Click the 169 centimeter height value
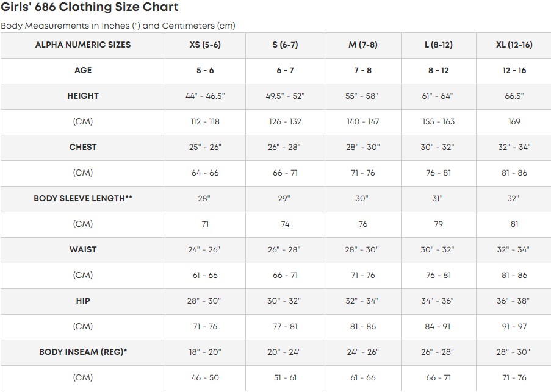The height and width of the screenshot is (392, 551). 514,122
